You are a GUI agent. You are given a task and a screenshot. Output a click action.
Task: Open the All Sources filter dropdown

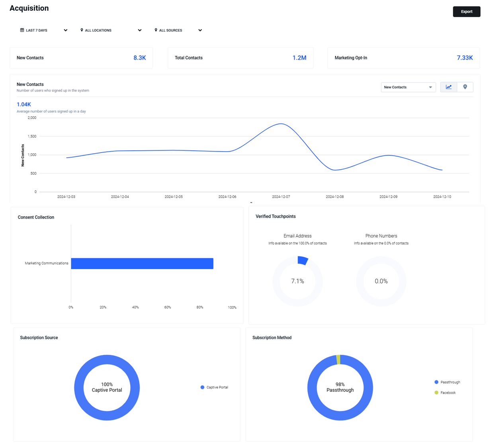click(x=178, y=30)
